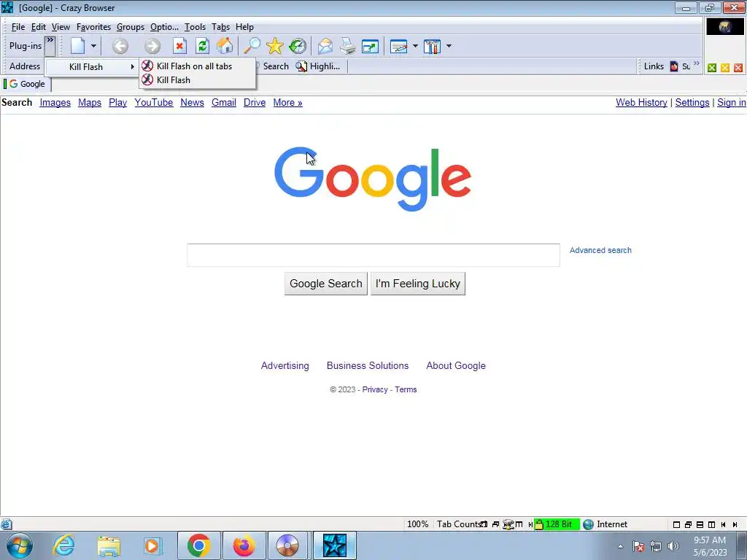Screen dimensions: 747x560
Task: Open the Edit menu
Action: pos(39,27)
